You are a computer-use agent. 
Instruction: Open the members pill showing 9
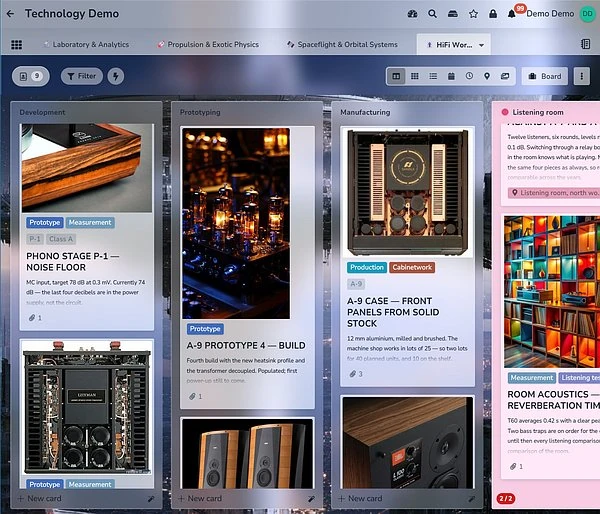(x=31, y=76)
